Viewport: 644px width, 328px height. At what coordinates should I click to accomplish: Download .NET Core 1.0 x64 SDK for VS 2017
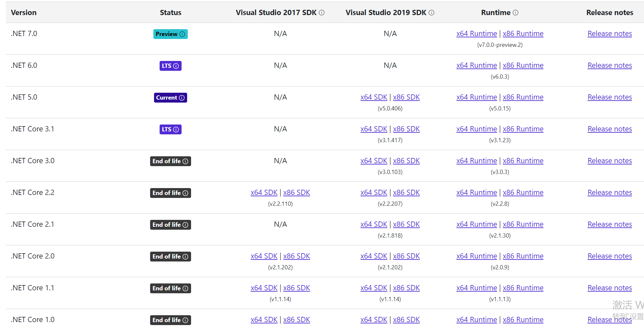pyautogui.click(x=264, y=319)
